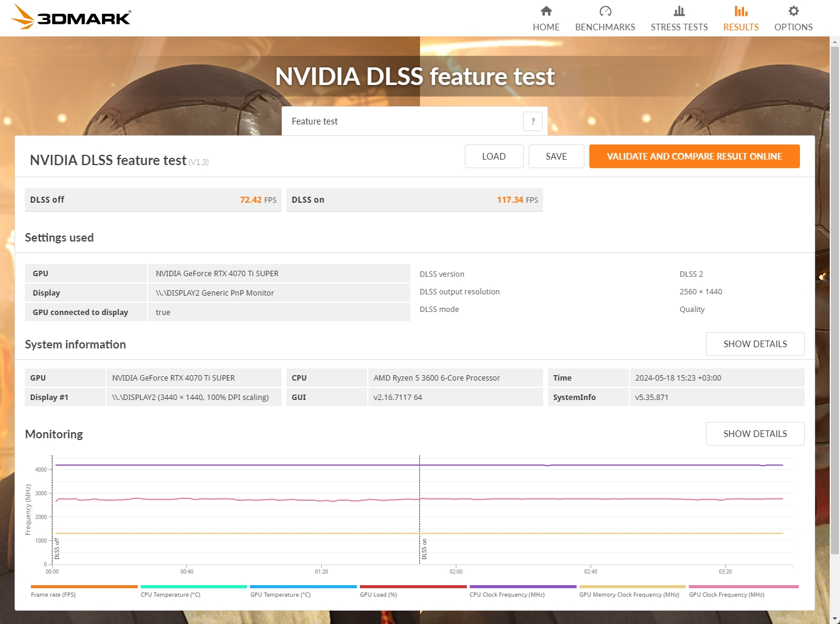
Task: Validate and compare result online
Action: click(x=694, y=157)
